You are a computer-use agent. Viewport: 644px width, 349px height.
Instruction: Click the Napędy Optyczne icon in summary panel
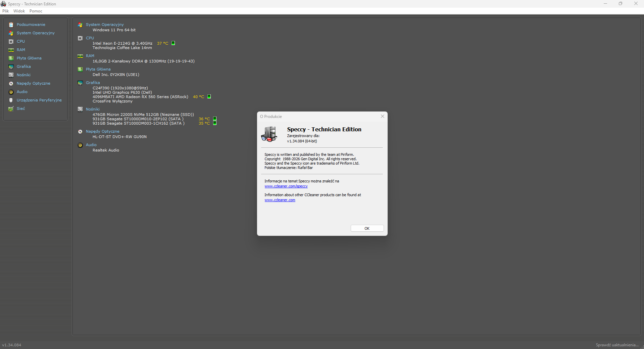click(x=80, y=131)
